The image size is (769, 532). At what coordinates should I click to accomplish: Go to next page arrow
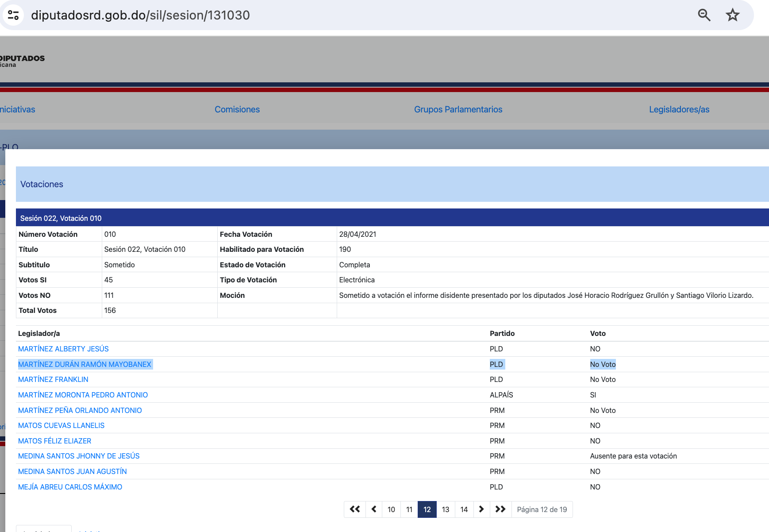(x=481, y=509)
